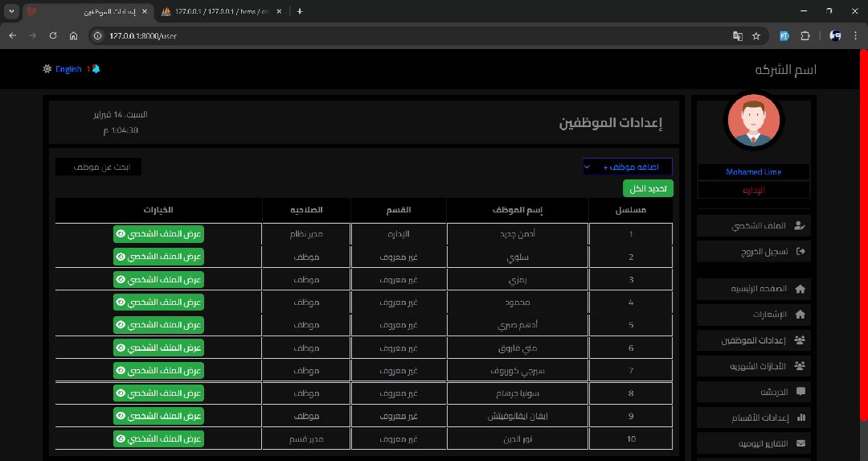Click the translate page icon in address bar
The image size is (868, 461).
point(738,36)
